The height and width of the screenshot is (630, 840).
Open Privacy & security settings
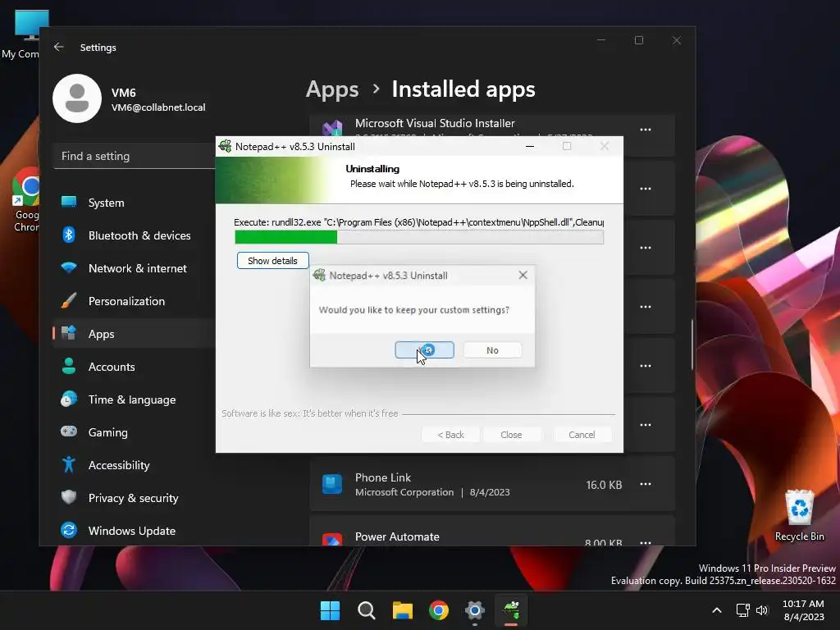click(134, 498)
